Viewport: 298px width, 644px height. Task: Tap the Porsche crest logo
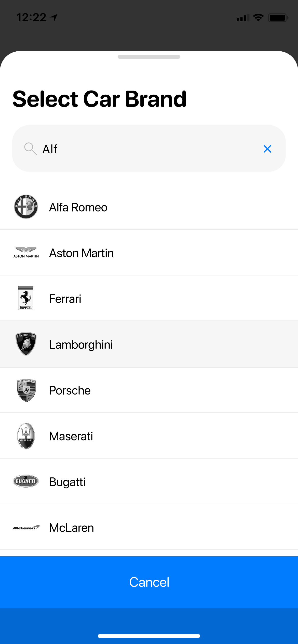point(26,390)
